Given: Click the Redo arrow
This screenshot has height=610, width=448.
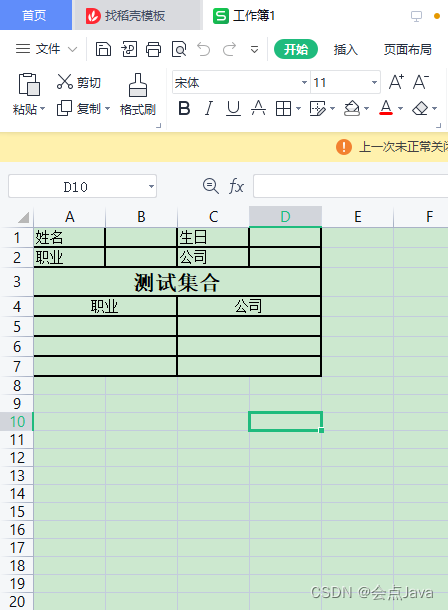Looking at the screenshot, I should pyautogui.click(x=229, y=49).
